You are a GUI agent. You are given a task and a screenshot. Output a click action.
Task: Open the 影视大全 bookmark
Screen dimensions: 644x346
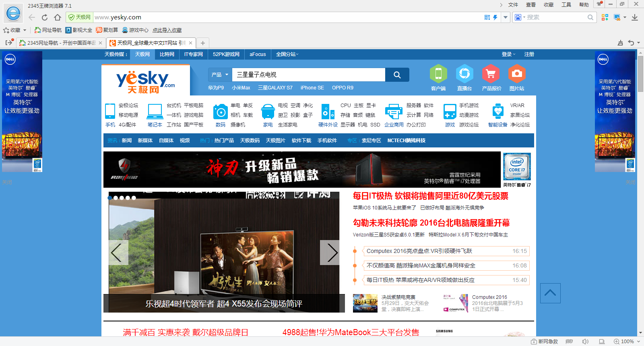pos(78,30)
